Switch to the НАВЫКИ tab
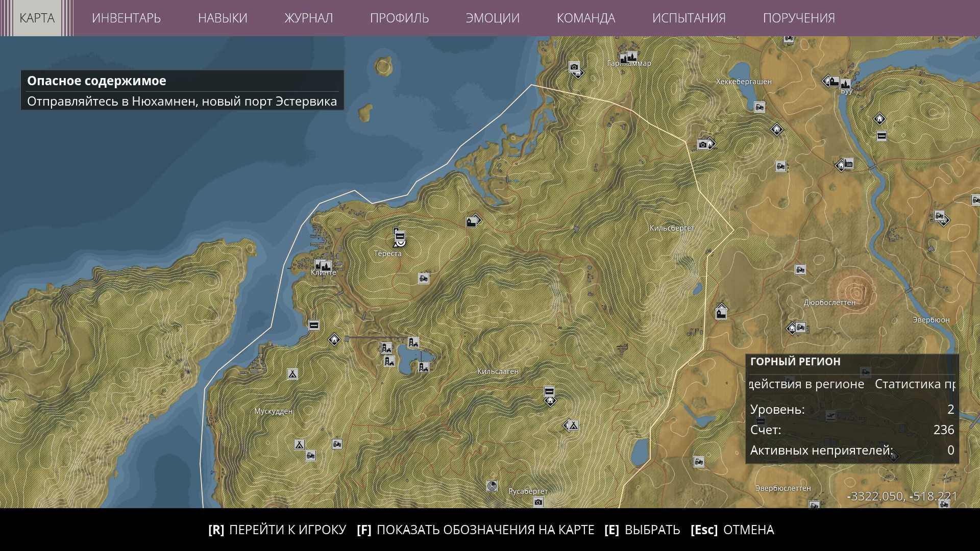This screenshot has height=551, width=980. click(223, 18)
